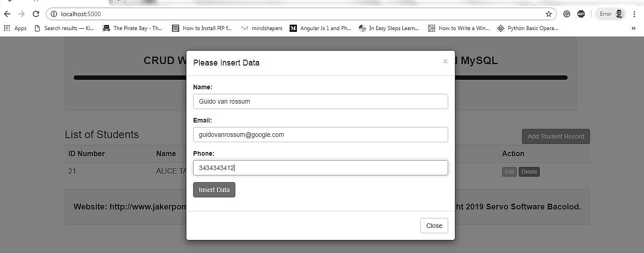Open the Apps grid shortcut

tap(15, 28)
